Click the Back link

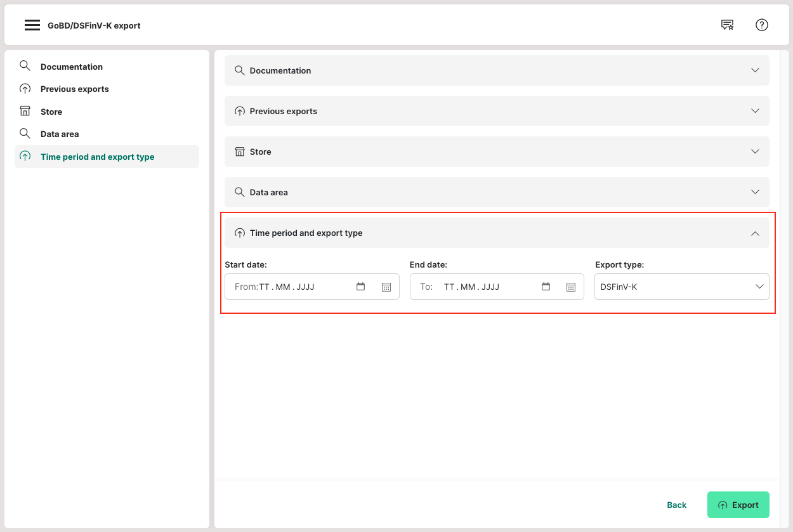pos(676,505)
